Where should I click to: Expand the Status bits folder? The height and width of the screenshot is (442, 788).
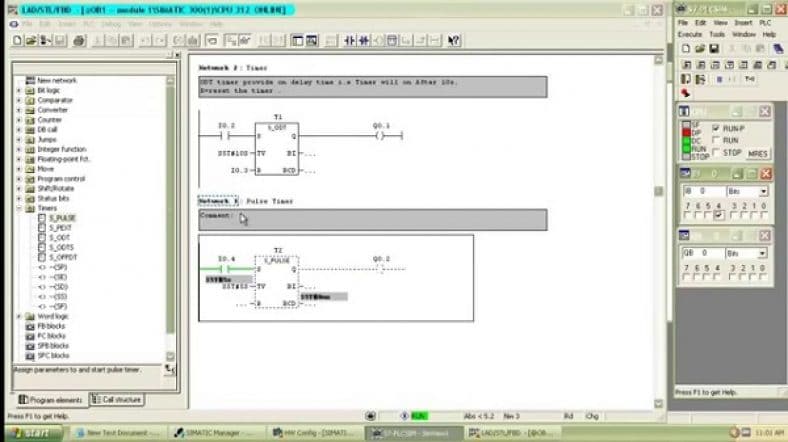tap(19, 198)
